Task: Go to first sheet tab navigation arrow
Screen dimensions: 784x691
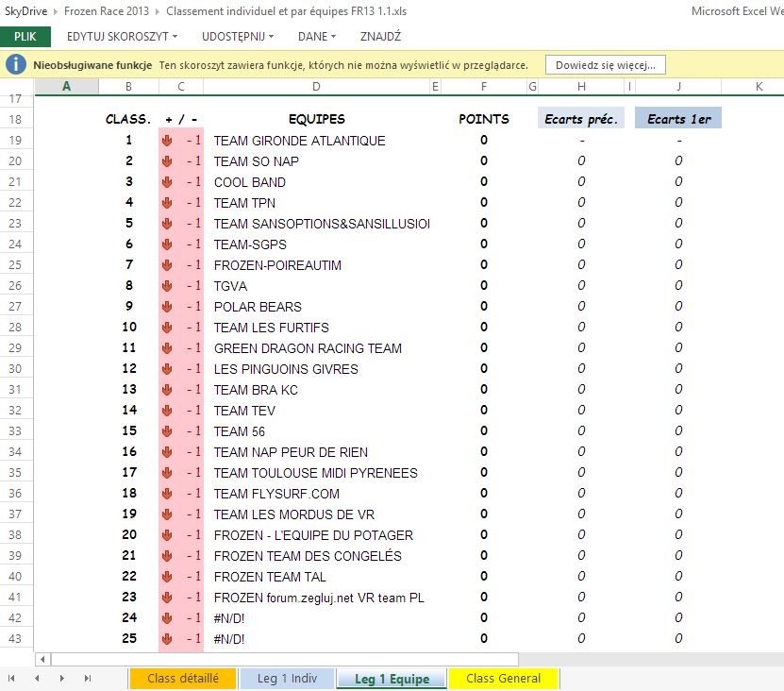Action: pos(11,679)
